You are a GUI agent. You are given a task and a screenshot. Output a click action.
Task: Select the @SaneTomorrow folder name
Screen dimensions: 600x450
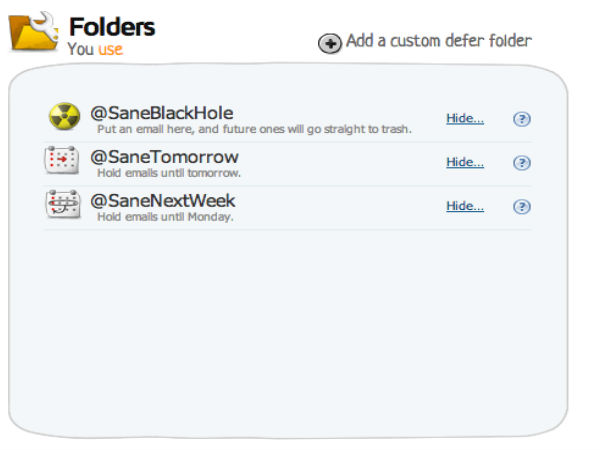pyautogui.click(x=165, y=157)
